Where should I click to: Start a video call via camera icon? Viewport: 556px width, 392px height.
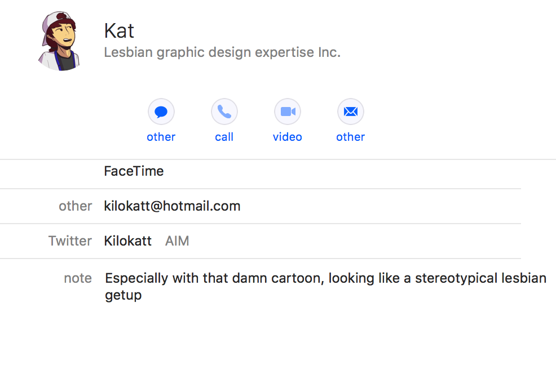point(288,112)
